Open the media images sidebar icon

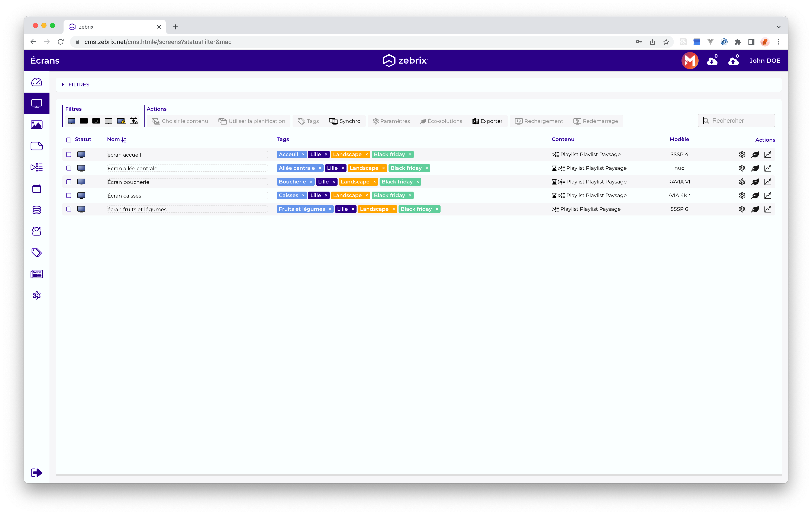(36, 125)
